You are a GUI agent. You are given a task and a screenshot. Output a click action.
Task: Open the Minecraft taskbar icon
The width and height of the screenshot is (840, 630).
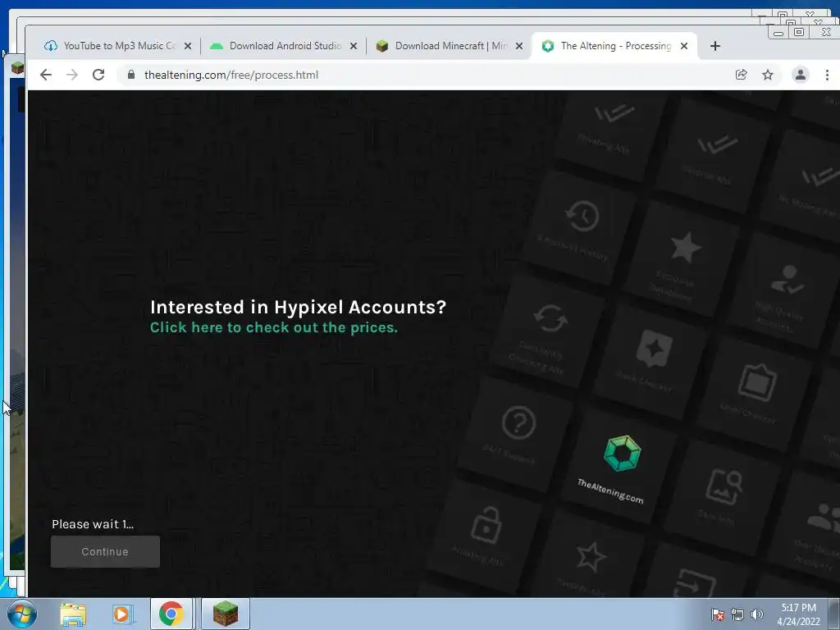[x=226, y=614]
